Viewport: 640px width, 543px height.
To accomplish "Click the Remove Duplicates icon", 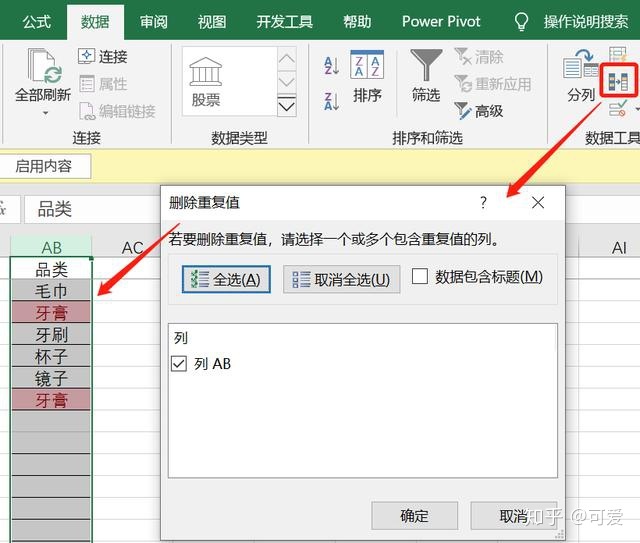I will pos(618,81).
